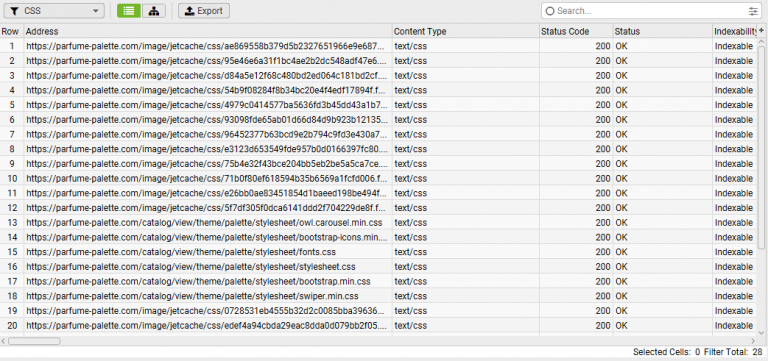Open the CSS filter dropdown
The height and width of the screenshot is (361, 768).
tap(54, 11)
